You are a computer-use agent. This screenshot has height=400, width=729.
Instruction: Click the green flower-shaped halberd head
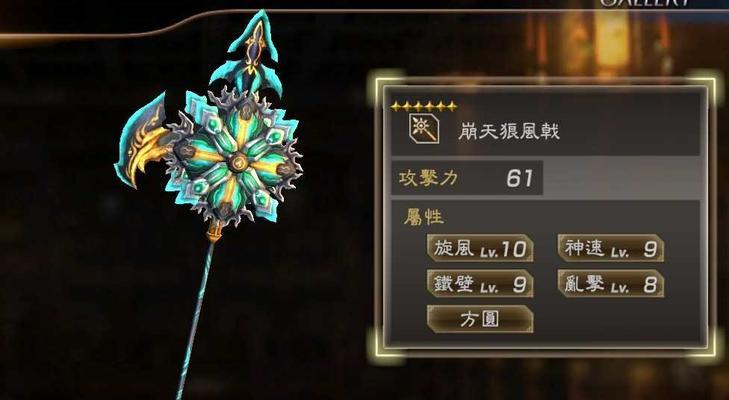point(235,160)
